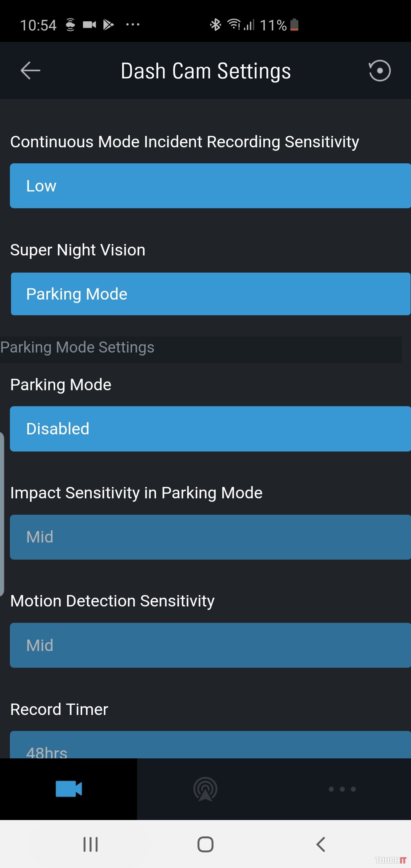The image size is (411, 868).
Task: Tap the back arrow in header
Action: pyautogui.click(x=30, y=71)
